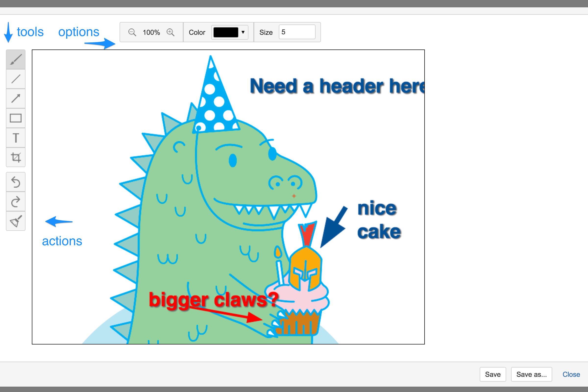Select the Crop tool
This screenshot has height=392, width=588.
click(15, 157)
